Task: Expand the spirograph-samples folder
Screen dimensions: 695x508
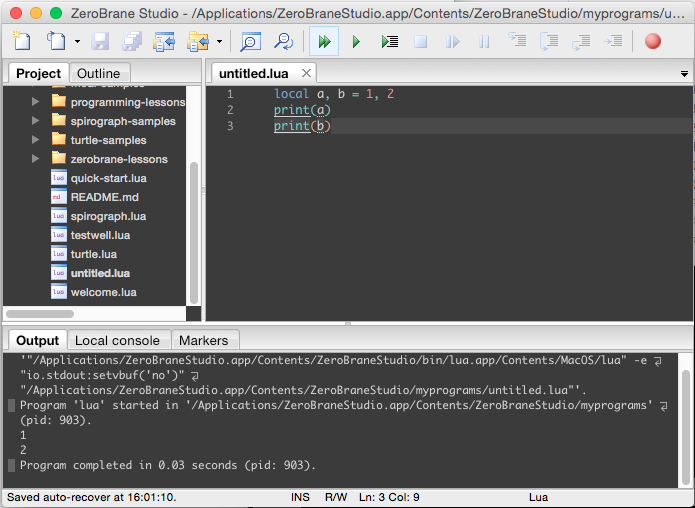Action: point(35,121)
